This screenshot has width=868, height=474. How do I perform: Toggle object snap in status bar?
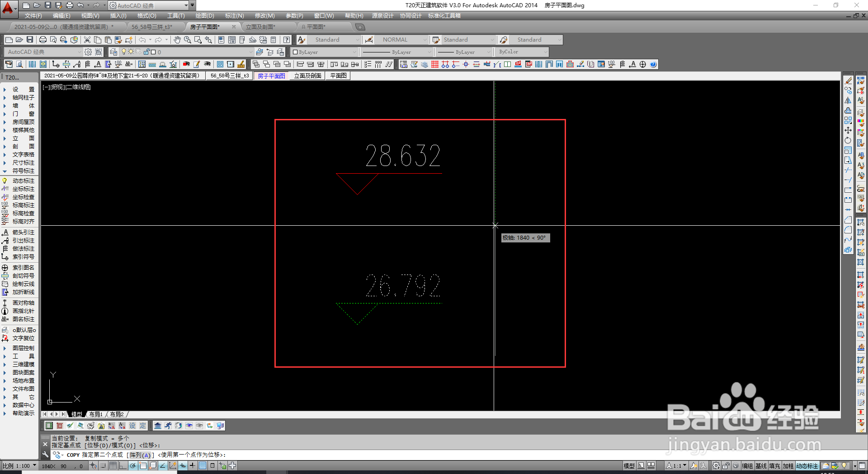pos(143,465)
